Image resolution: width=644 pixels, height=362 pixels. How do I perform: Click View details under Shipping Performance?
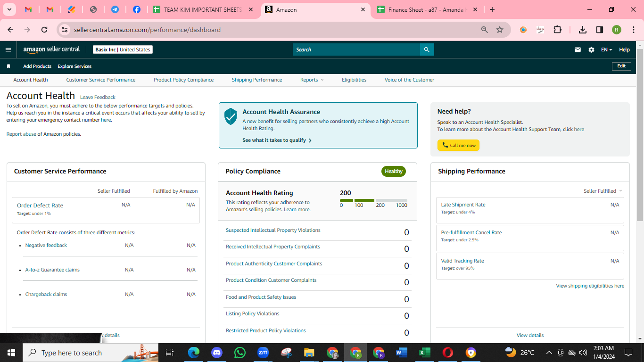[530, 335]
